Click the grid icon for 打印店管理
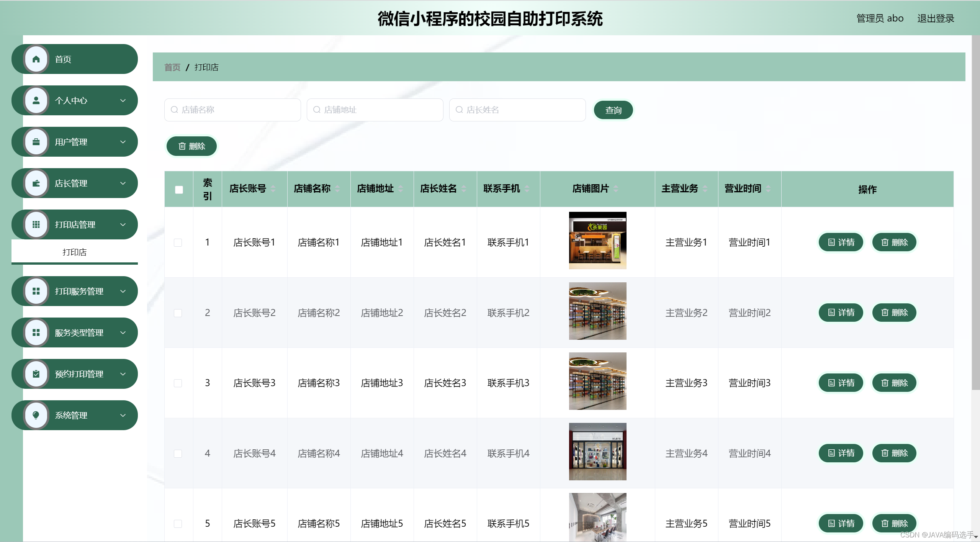980x542 pixels. pos(36,224)
